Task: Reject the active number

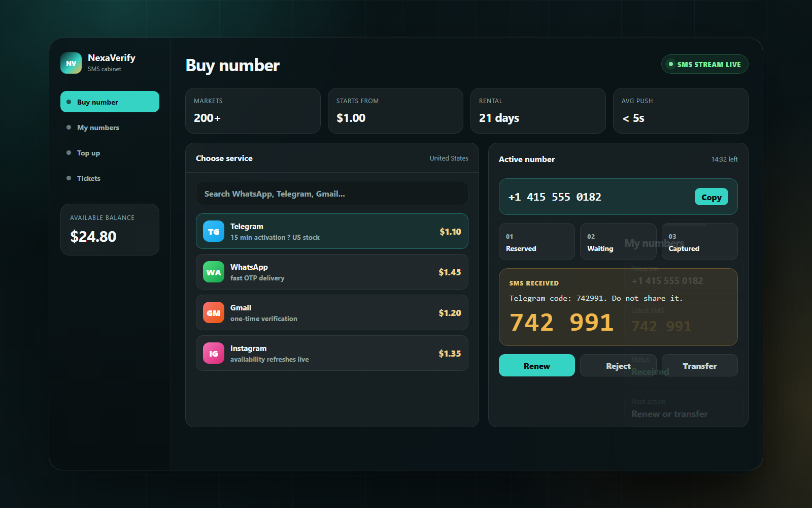Action: pyautogui.click(x=618, y=365)
